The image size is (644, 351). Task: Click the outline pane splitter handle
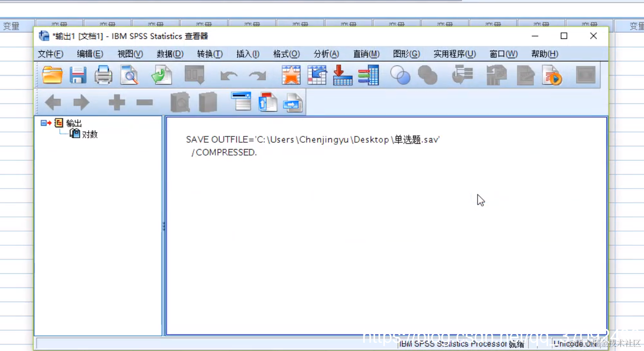164,226
